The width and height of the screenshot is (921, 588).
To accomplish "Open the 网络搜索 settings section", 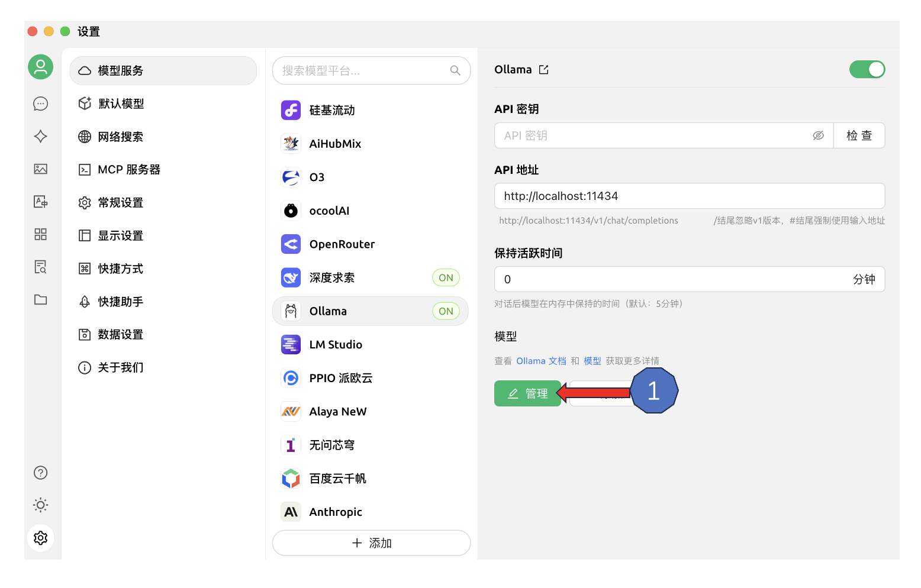I will [x=163, y=137].
